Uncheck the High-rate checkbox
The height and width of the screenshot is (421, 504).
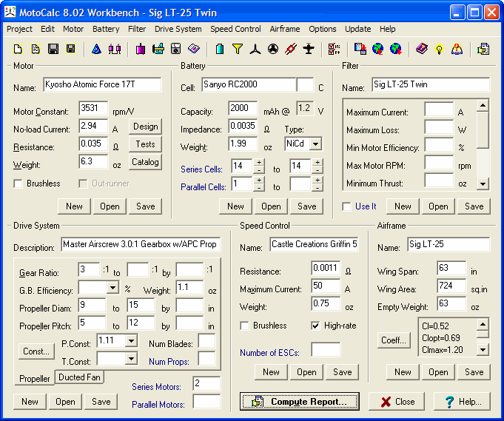coord(315,326)
